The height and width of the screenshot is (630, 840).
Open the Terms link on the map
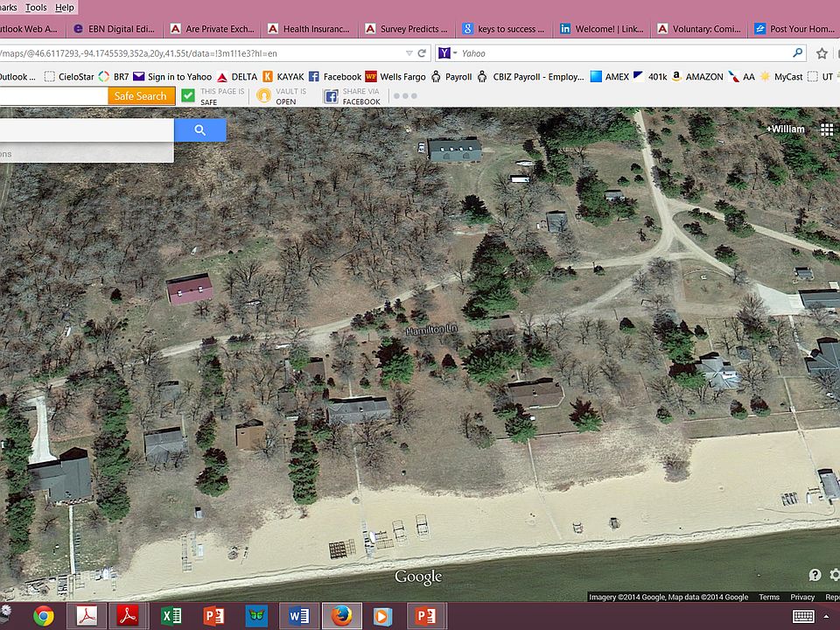coord(769,597)
